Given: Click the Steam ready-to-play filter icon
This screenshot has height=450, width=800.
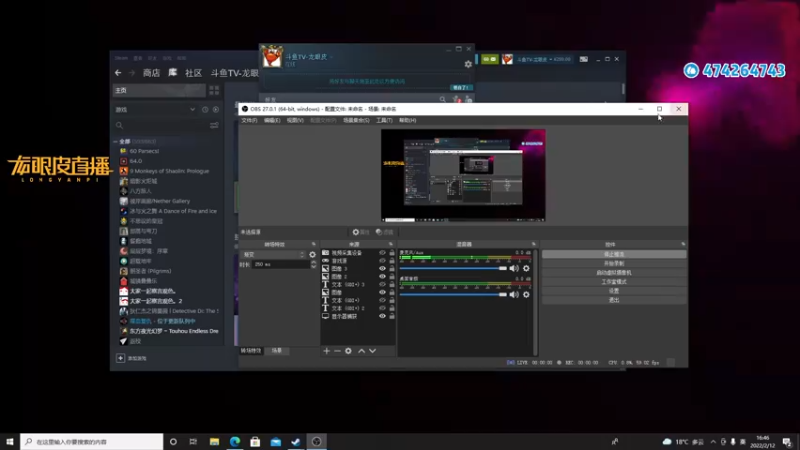Looking at the screenshot, I should click(x=216, y=110).
